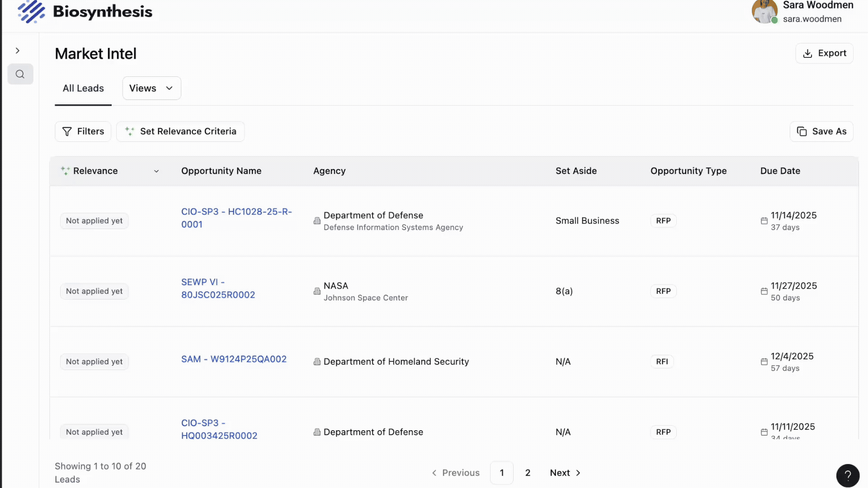Open the search from the sidebar
The image size is (868, 488).
pos(20,74)
